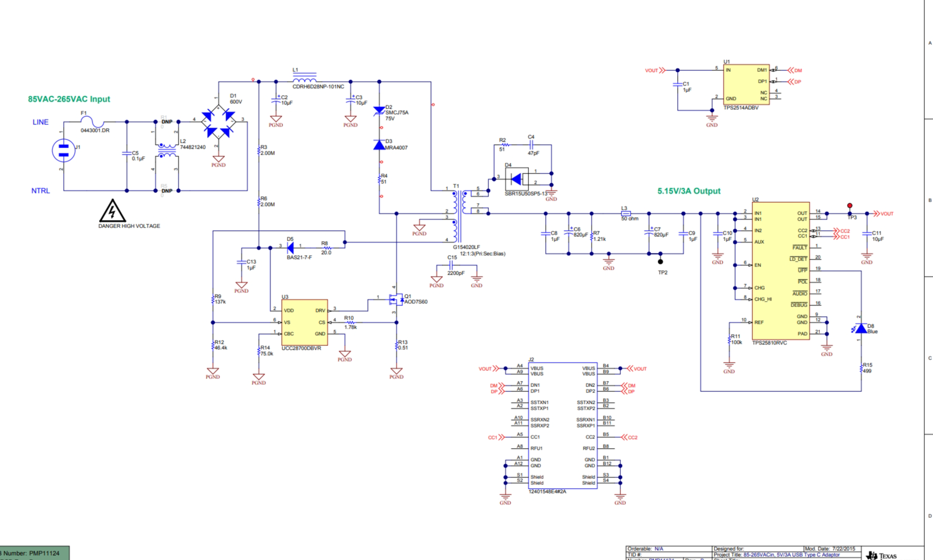Click the D2 SMCJ75A TVS diode symbol
This screenshot has height=560, width=933.
[x=379, y=111]
